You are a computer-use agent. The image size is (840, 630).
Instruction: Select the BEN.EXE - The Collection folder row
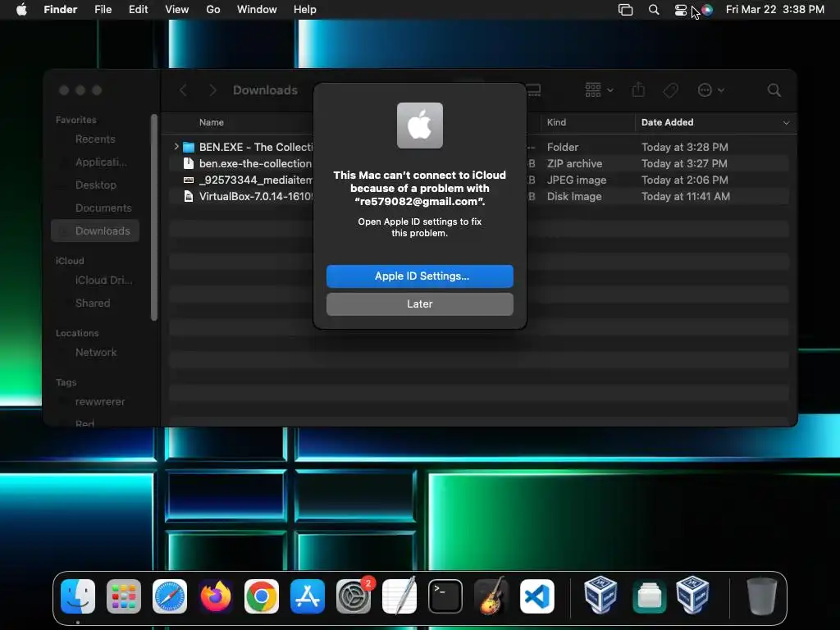(x=478, y=147)
